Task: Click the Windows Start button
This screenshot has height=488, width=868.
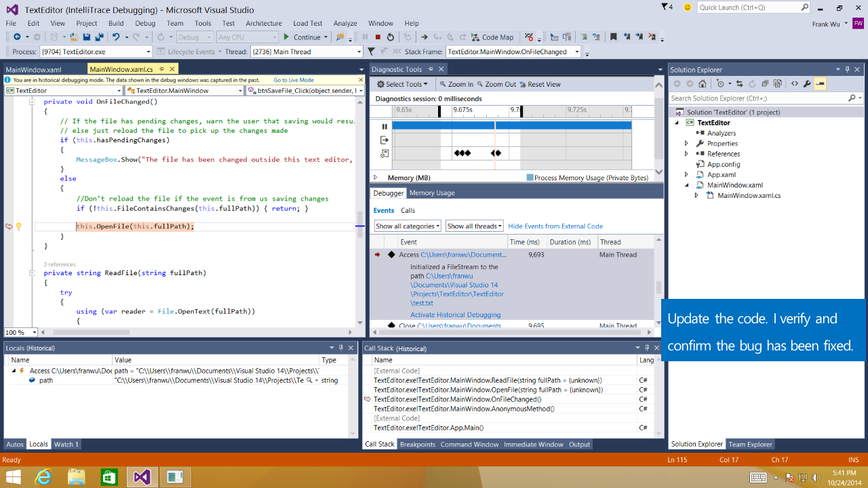Action: [x=13, y=476]
